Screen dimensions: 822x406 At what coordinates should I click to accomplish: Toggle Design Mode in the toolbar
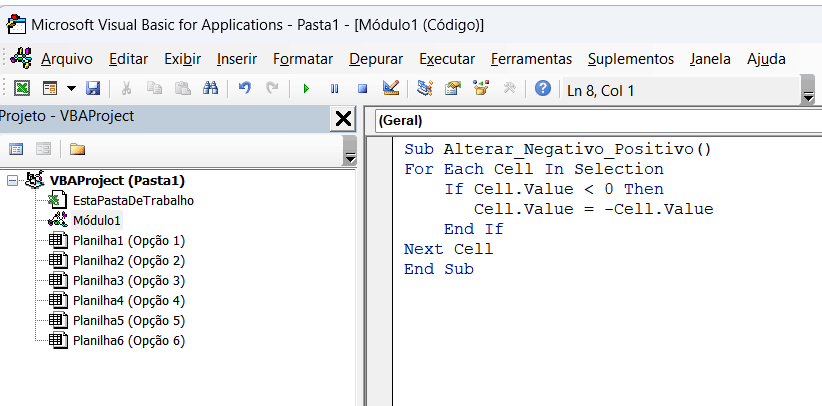(391, 89)
